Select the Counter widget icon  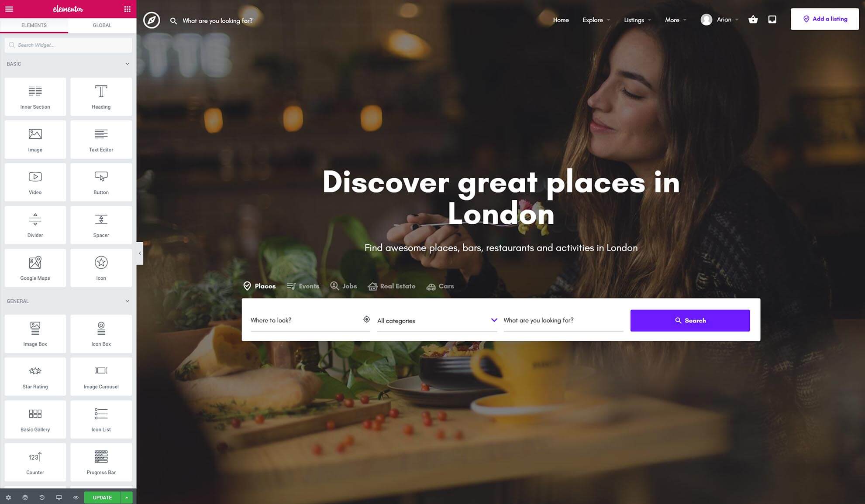point(35,457)
